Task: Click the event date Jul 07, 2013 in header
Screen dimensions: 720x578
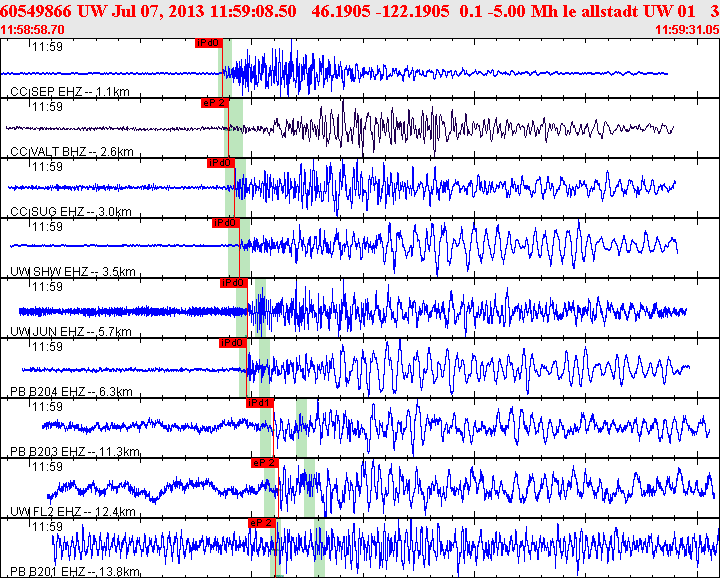Action: coord(158,11)
